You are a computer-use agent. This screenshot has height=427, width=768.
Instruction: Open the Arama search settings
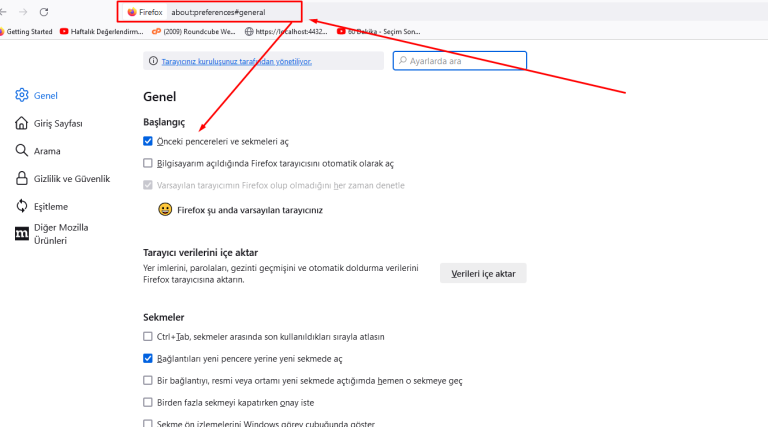coord(46,151)
